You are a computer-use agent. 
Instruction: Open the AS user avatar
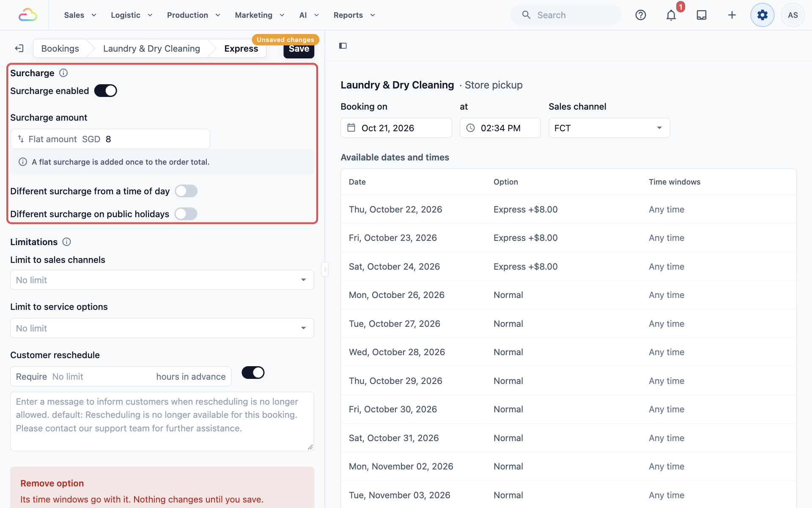tap(793, 15)
